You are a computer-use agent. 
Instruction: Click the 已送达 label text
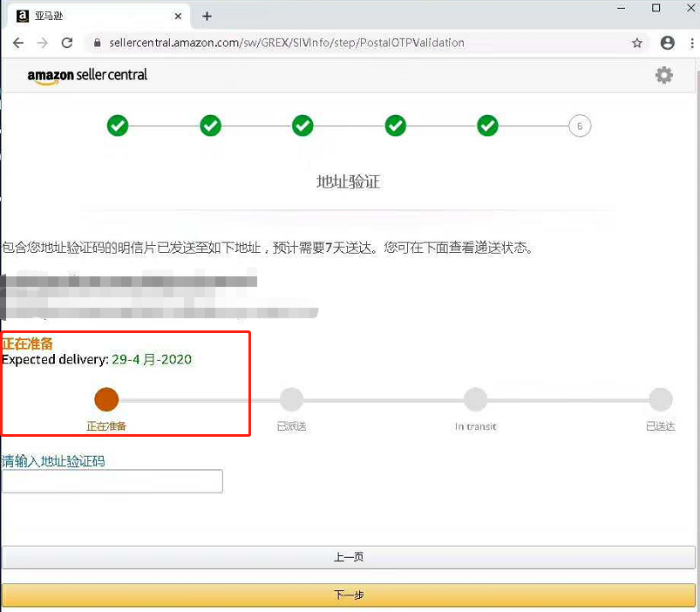click(x=661, y=427)
